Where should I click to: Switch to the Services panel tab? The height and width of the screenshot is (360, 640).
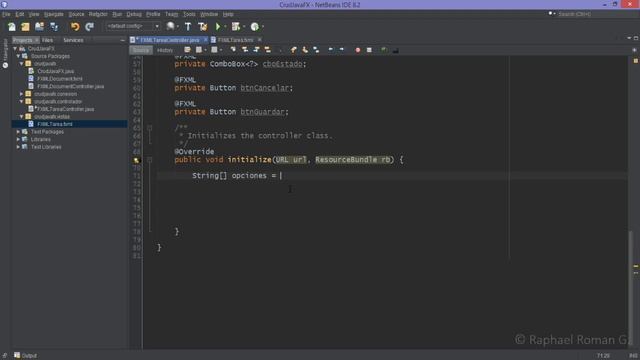pos(73,40)
